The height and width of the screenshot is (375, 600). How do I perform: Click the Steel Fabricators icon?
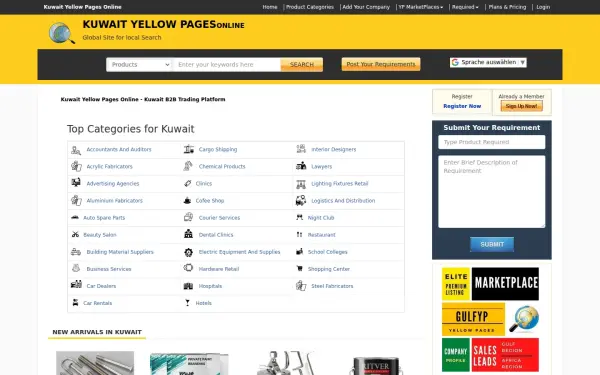[x=301, y=285]
